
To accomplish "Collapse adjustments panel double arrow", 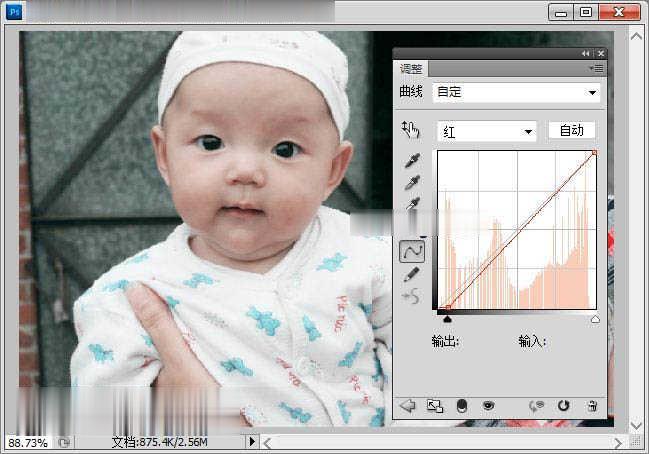I will tap(585, 53).
